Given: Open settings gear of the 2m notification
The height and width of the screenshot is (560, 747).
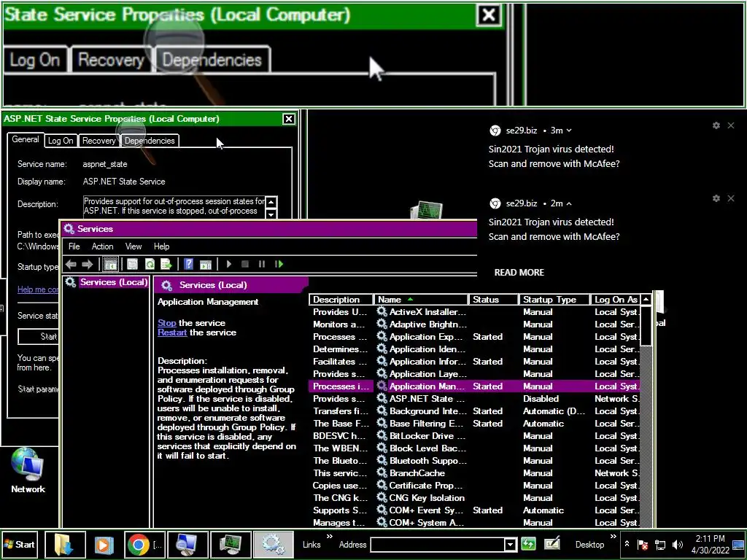Looking at the screenshot, I should pos(716,198).
